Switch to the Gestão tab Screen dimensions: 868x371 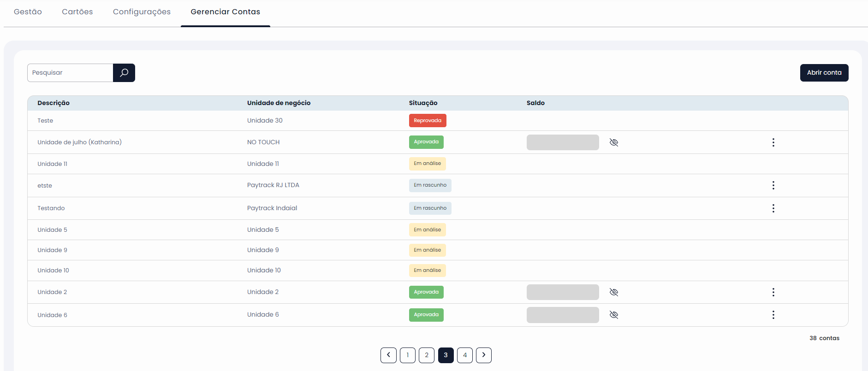click(x=28, y=12)
